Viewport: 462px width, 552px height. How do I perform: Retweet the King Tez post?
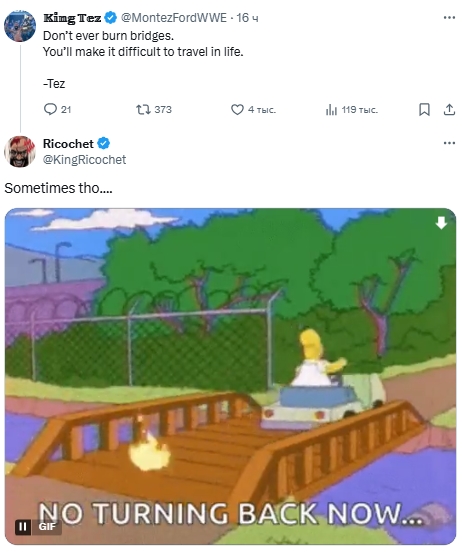pyautogui.click(x=154, y=109)
